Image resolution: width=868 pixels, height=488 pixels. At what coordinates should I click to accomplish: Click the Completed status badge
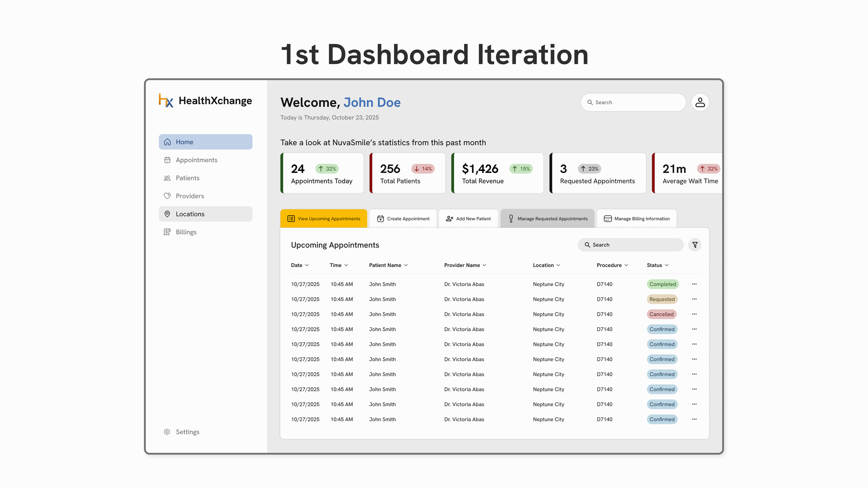[x=663, y=284]
